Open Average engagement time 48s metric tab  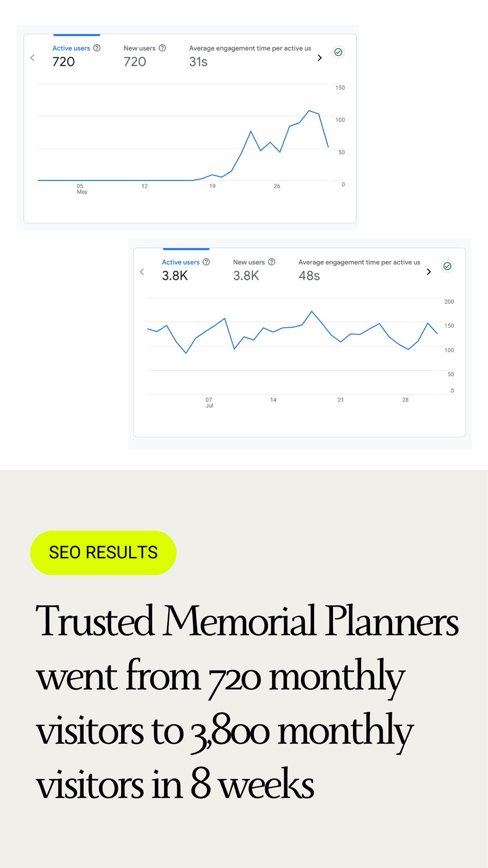pyautogui.click(x=359, y=269)
